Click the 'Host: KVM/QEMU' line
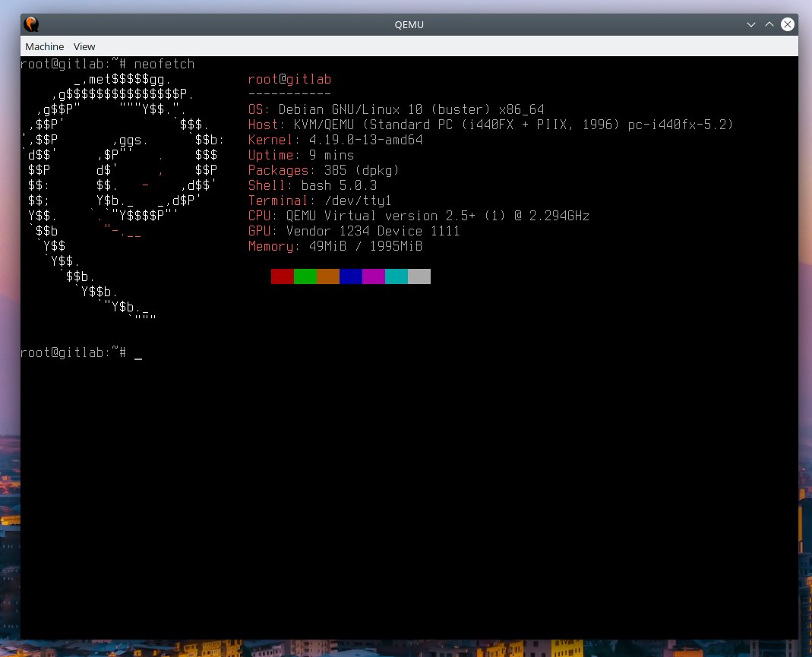 [x=491, y=125]
